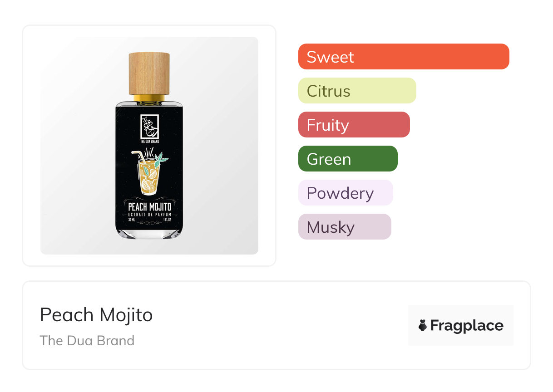
Task: Click the Fragplace perfume bottle logo icon
Action: (423, 325)
